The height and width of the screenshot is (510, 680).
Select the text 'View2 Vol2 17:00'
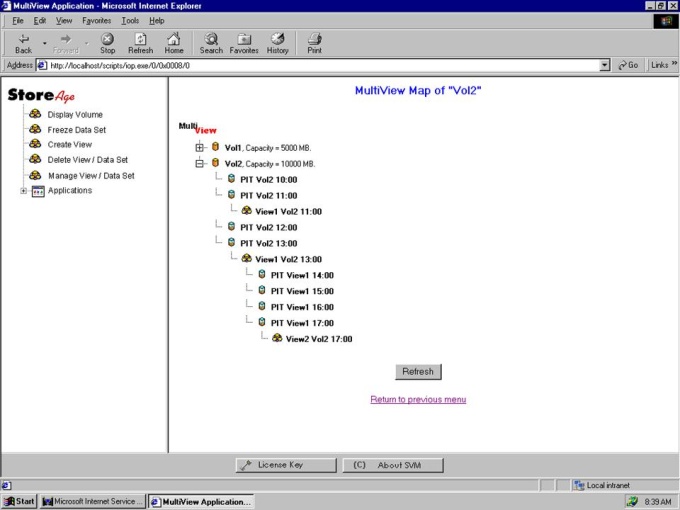(x=319, y=339)
